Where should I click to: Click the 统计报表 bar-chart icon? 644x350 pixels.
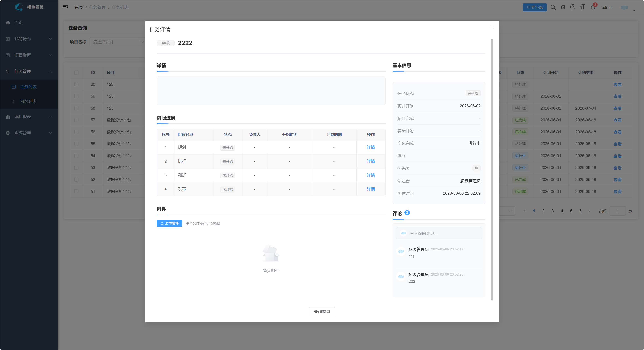(8, 117)
